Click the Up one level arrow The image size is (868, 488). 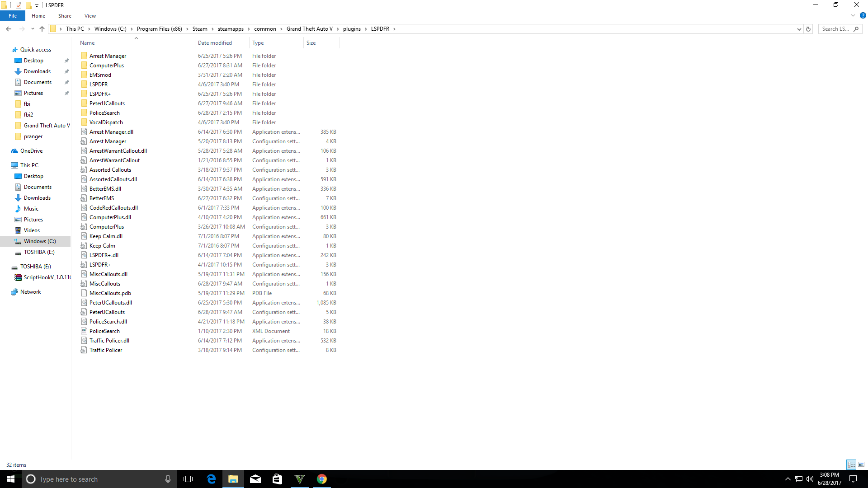click(x=42, y=29)
